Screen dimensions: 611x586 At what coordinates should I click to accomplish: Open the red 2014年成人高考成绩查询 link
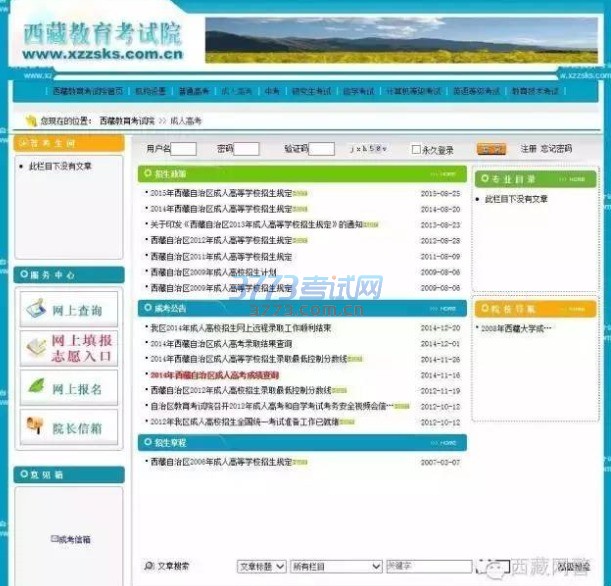pos(214,374)
